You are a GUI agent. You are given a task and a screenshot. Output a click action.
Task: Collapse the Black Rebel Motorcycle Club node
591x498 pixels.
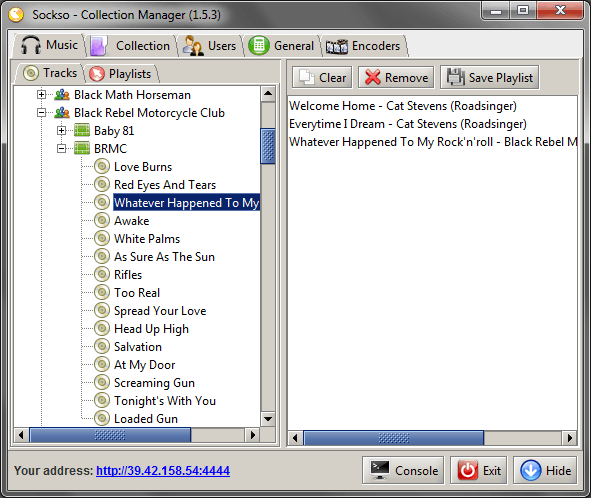41,112
